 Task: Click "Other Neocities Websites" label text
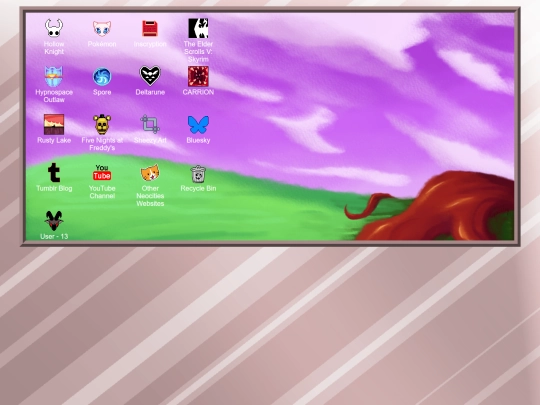tap(150, 196)
